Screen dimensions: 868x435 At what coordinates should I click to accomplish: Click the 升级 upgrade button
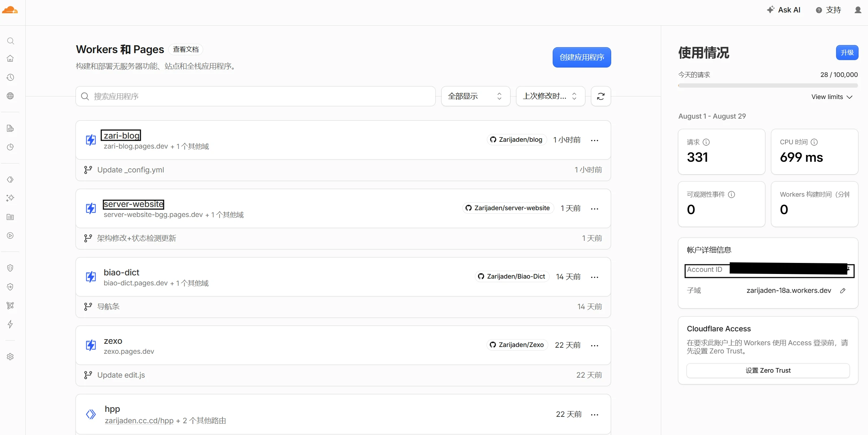(x=847, y=53)
